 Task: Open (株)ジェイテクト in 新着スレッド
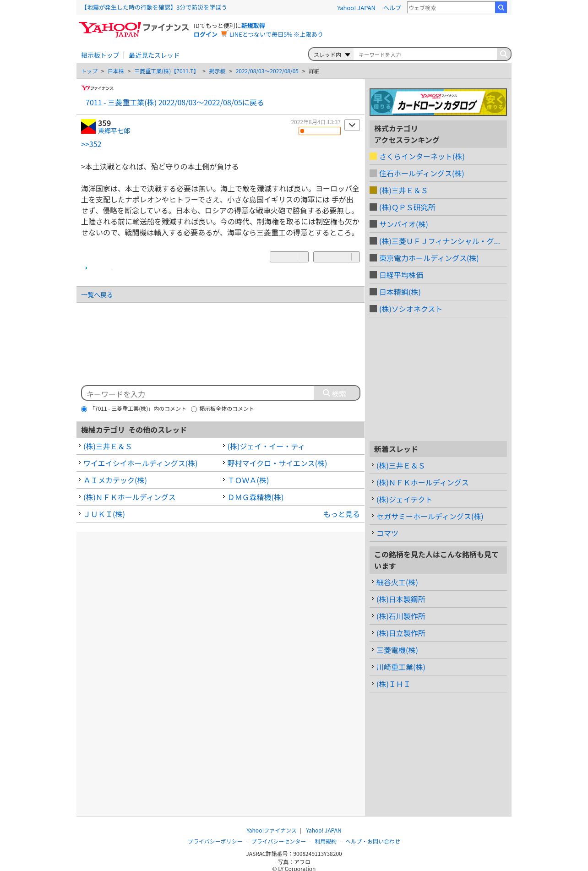[404, 500]
